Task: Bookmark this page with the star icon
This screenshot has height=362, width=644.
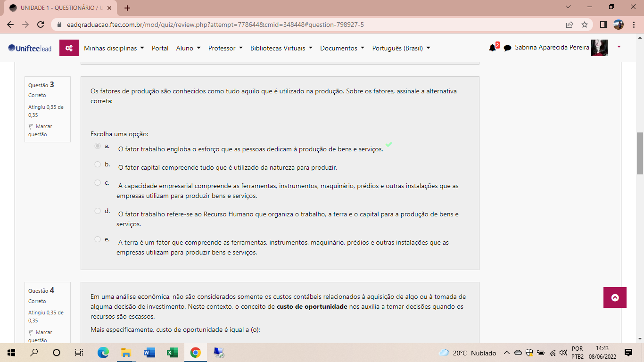Action: point(585,25)
